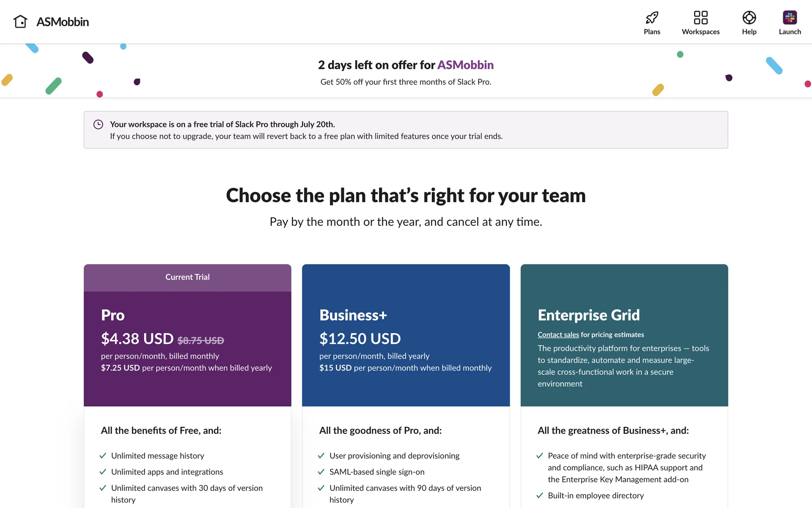Open Plans via the rocket icon
Image resolution: width=812 pixels, height=508 pixels.
652,18
